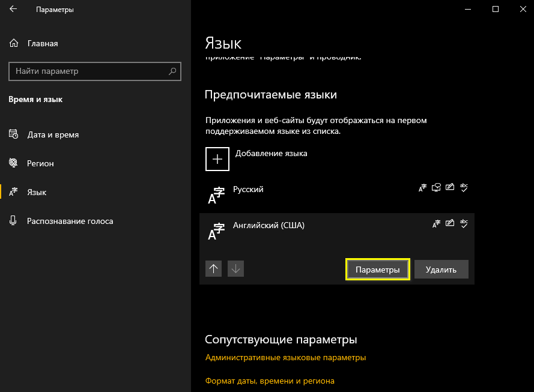Screen dimensions: 534x392
Task: Open Формат даты, времени и региона link
Action: coord(269,380)
